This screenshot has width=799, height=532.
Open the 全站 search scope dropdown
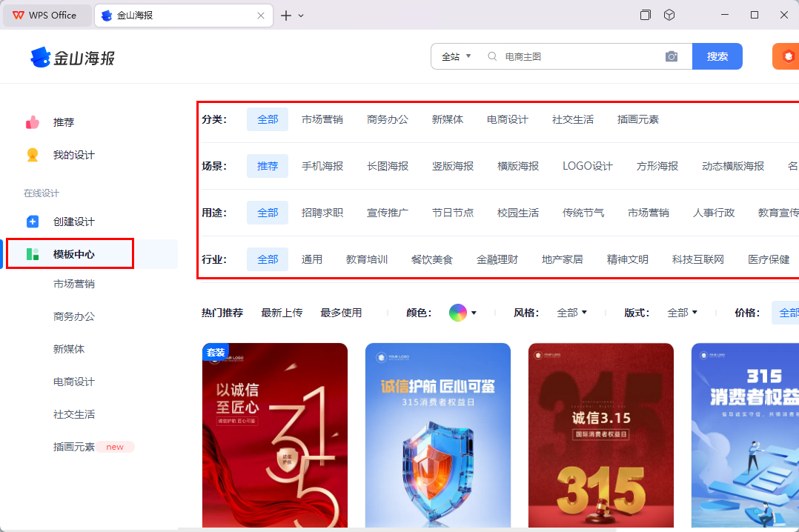point(455,56)
